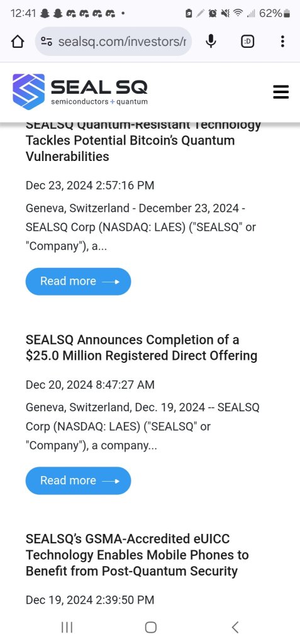This screenshot has width=300, height=644.
Task: Tap the Android back arrow
Action: pos(235,627)
